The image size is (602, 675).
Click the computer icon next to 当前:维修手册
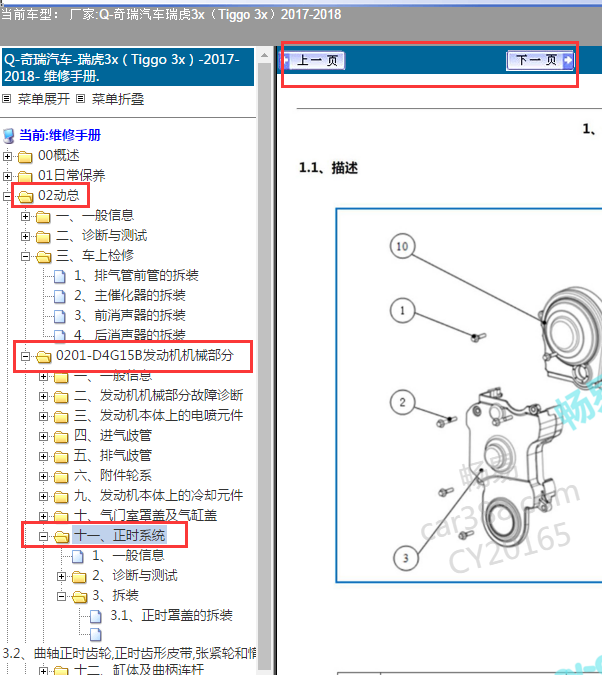tap(9, 136)
